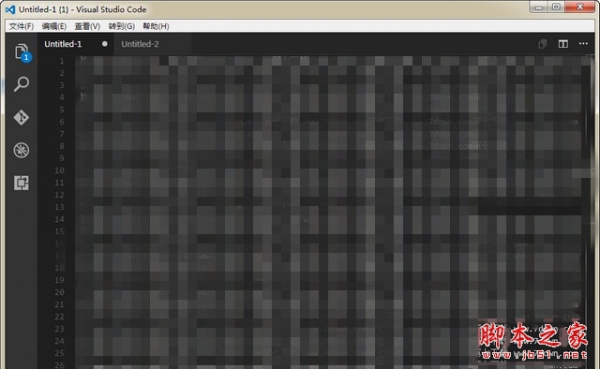600x369 pixels.
Task: Click the Visual Studio Code logo in title bar
Action: (10, 10)
